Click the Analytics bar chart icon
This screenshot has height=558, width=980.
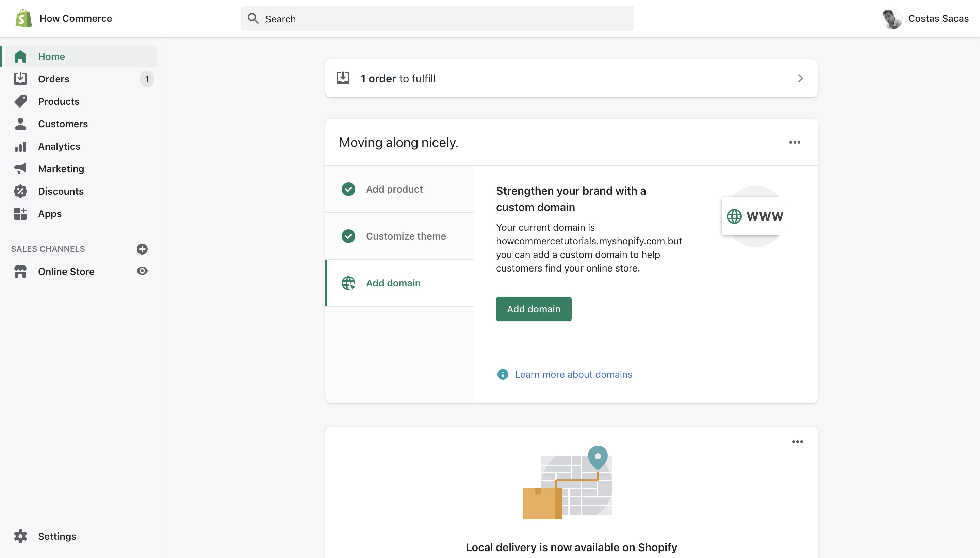pyautogui.click(x=20, y=146)
